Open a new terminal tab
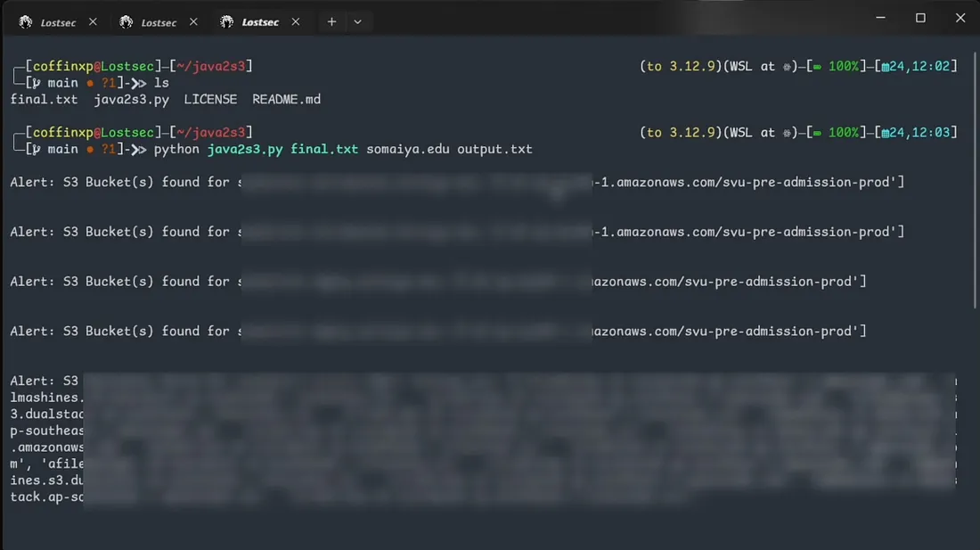980x550 pixels. coord(332,22)
